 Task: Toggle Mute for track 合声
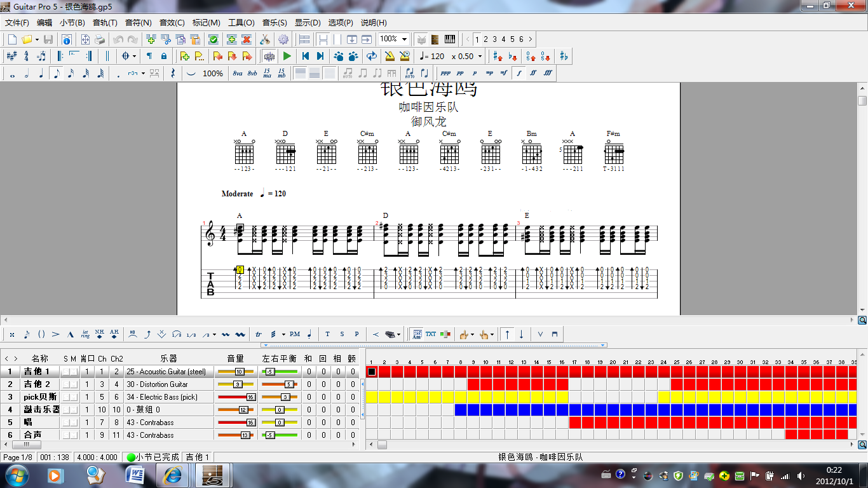coord(74,435)
